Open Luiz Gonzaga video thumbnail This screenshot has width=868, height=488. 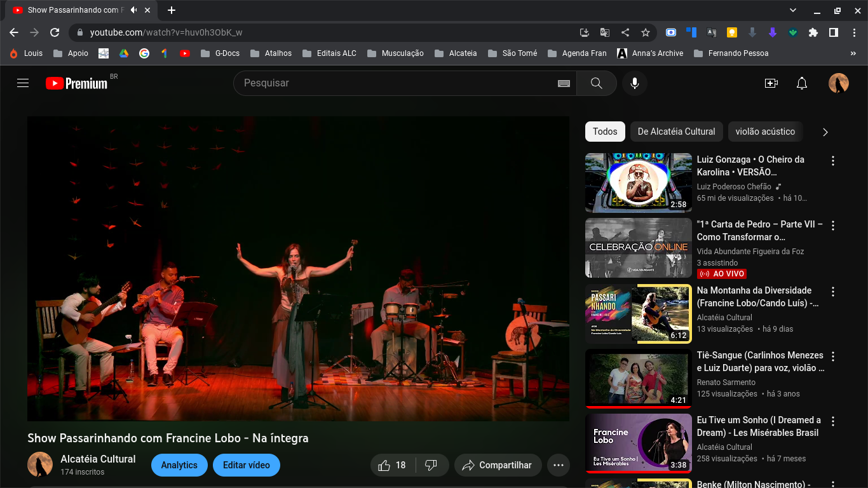pos(639,183)
